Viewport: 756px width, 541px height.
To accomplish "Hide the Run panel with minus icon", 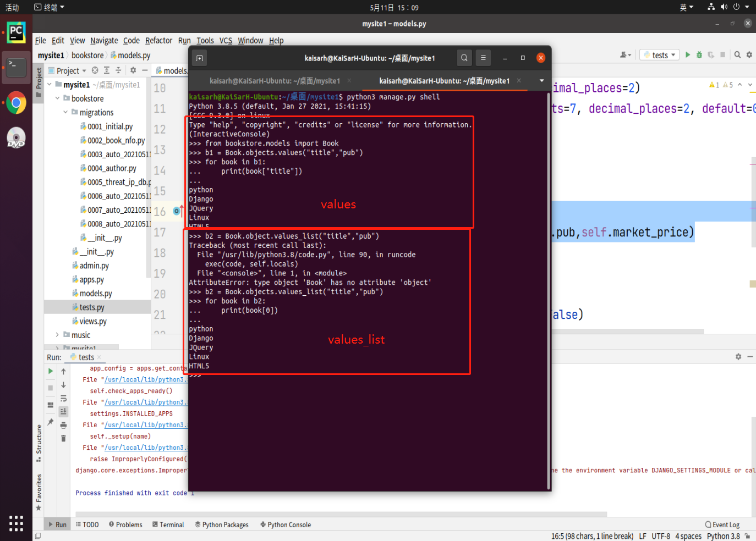I will click(x=750, y=357).
